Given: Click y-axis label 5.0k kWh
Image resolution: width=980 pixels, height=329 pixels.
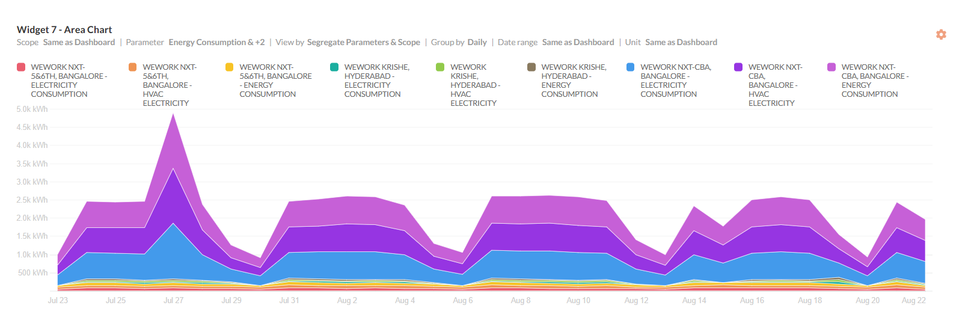Looking at the screenshot, I should click(32, 109).
